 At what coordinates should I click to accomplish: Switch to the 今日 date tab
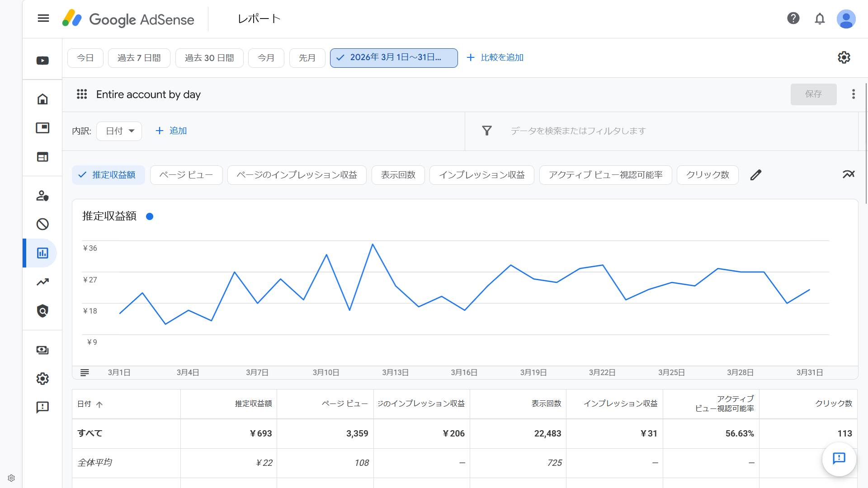pos(85,58)
